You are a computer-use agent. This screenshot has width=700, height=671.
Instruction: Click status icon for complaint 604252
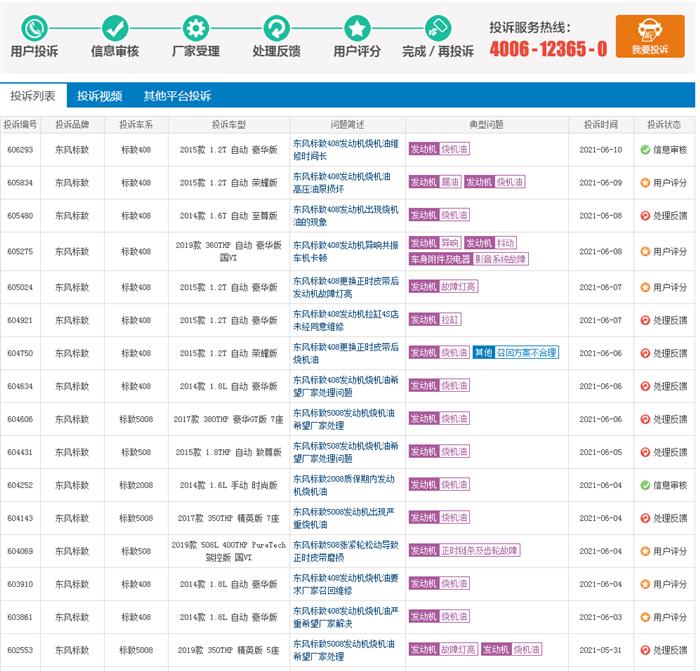[x=645, y=485]
